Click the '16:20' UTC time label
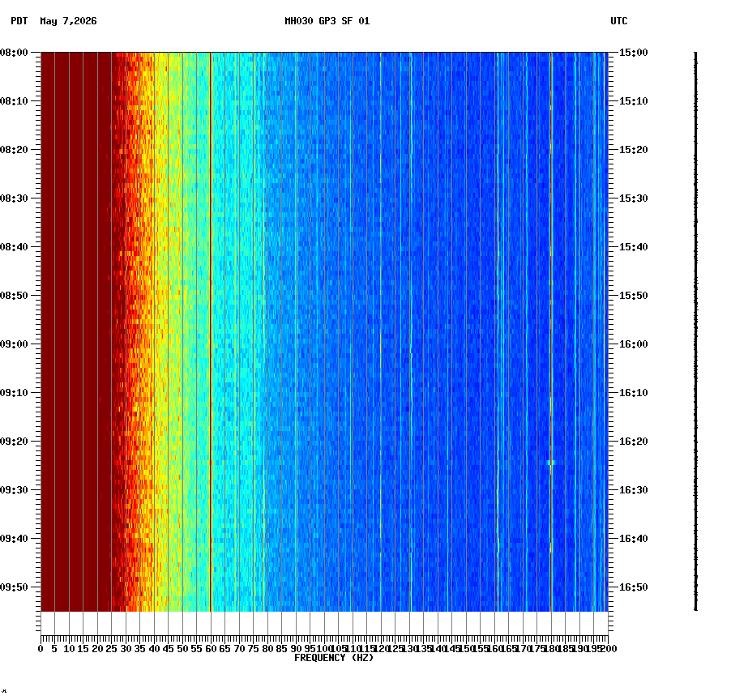731x700 pixels. coord(634,442)
